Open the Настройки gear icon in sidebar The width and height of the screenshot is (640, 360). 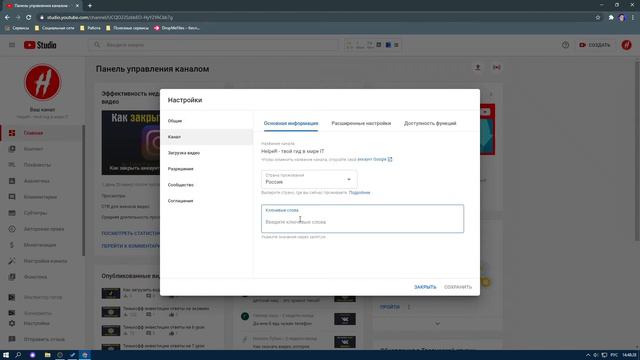pyautogui.click(x=12, y=323)
